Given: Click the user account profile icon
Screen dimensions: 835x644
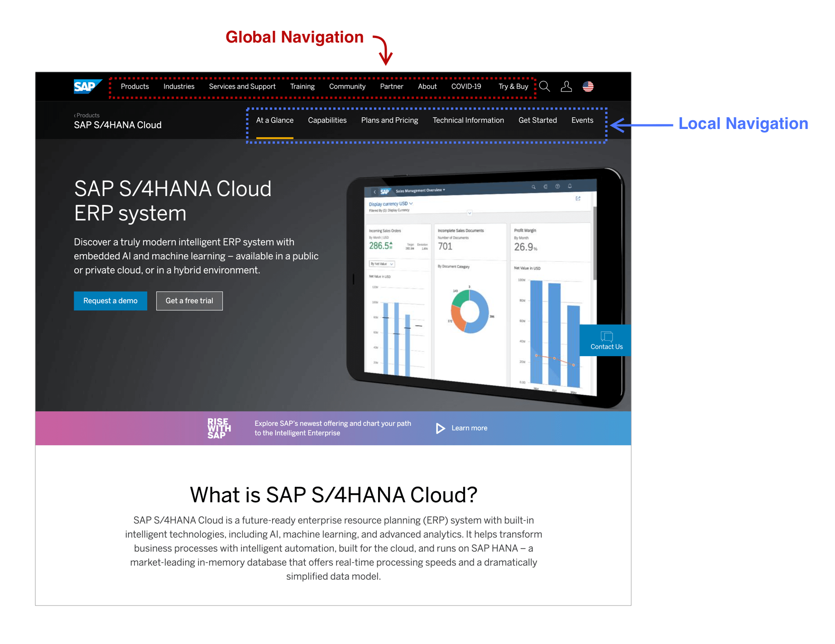Looking at the screenshot, I should tap(566, 86).
